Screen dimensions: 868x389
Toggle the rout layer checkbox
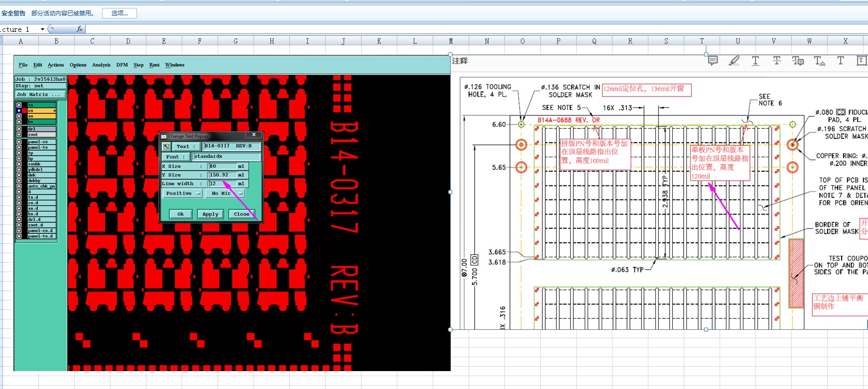click(x=19, y=134)
